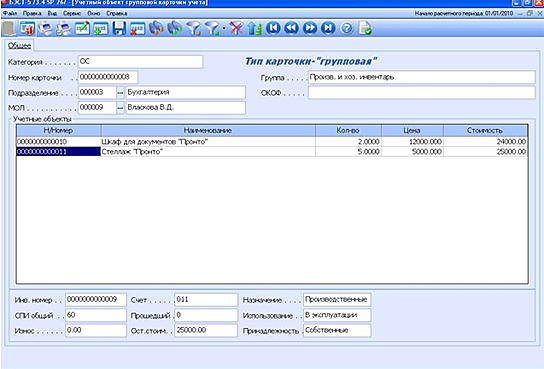Click the printer icon with the check mark

tap(63, 28)
